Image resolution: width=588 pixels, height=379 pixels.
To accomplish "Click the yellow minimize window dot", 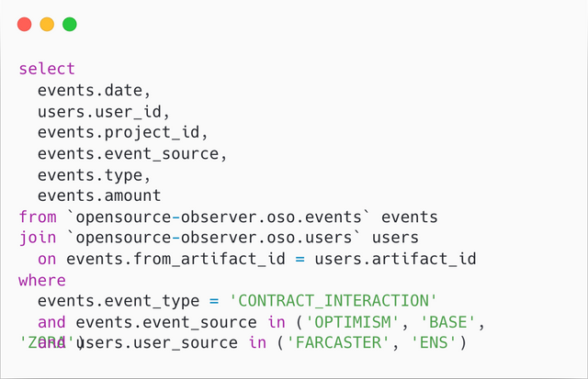I will (47, 25).
